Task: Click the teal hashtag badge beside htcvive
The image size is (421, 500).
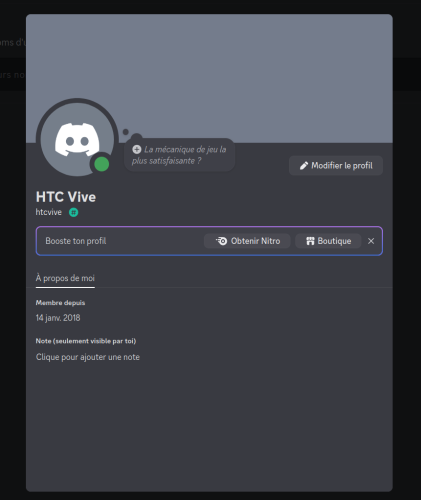Action: (74, 212)
